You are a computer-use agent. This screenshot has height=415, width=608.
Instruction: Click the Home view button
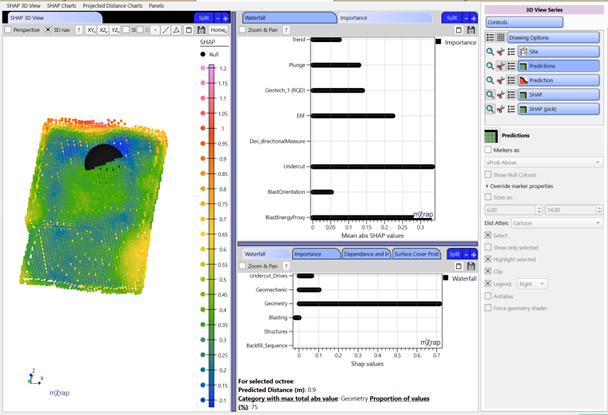click(218, 30)
